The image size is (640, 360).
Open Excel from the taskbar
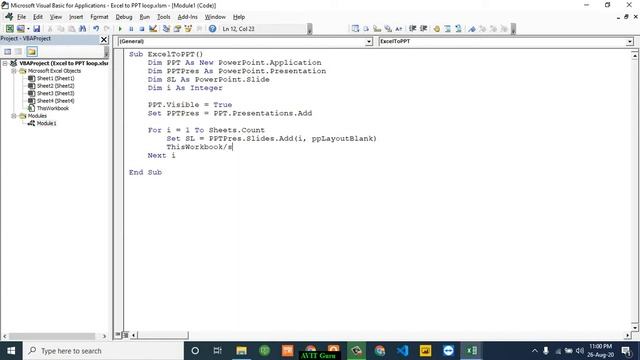coord(471,351)
